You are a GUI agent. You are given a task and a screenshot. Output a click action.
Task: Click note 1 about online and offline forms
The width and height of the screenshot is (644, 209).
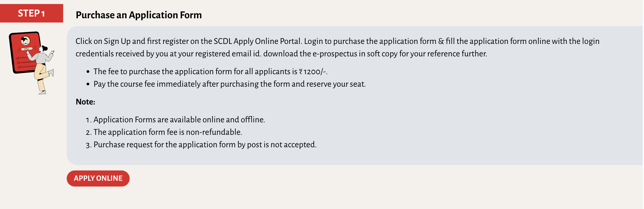[x=179, y=120]
